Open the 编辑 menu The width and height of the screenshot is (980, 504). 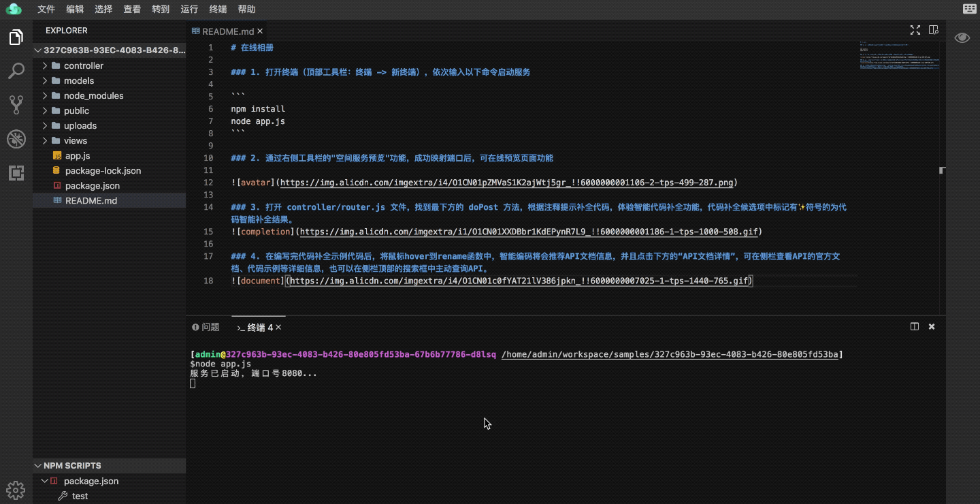coord(76,9)
